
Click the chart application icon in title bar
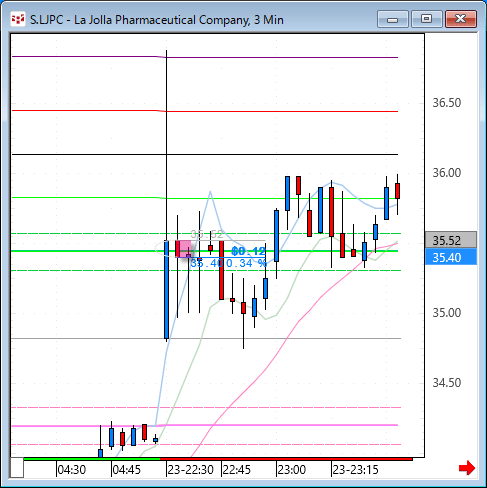[18, 20]
